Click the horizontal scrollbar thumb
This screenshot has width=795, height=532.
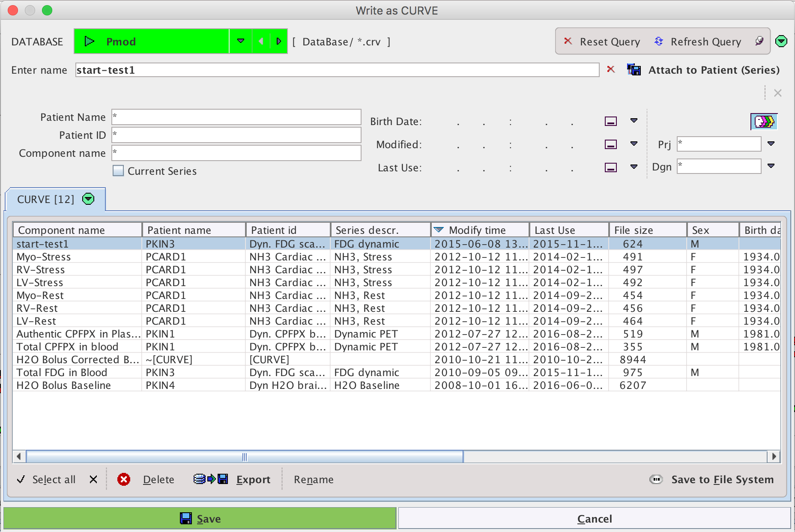point(245,457)
